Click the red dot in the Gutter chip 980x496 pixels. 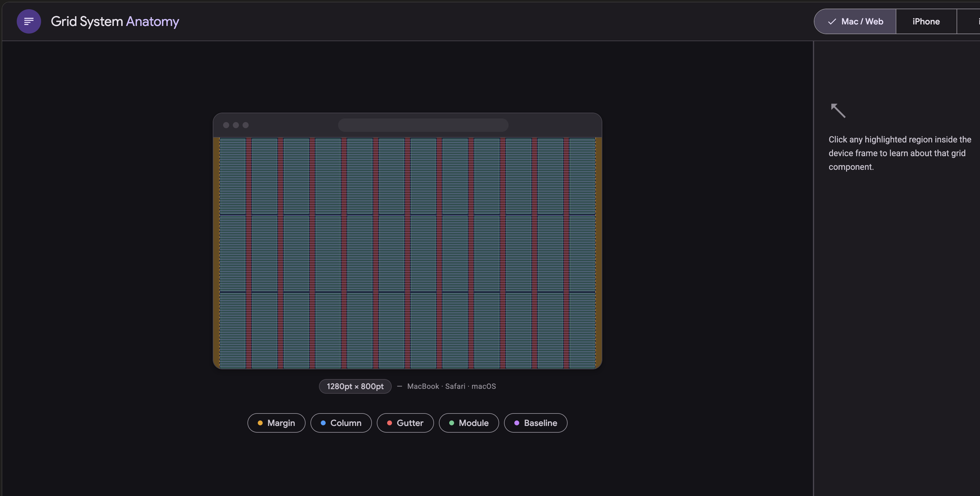(389, 423)
